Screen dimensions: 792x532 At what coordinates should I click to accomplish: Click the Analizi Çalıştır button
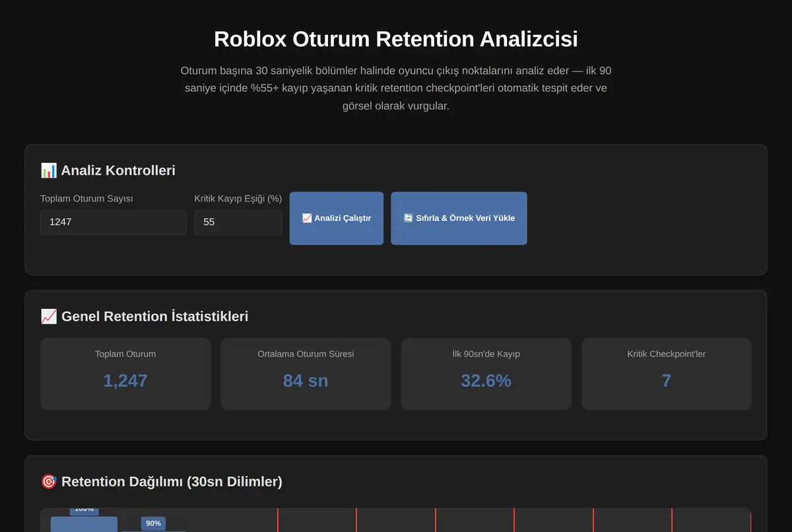pos(337,218)
